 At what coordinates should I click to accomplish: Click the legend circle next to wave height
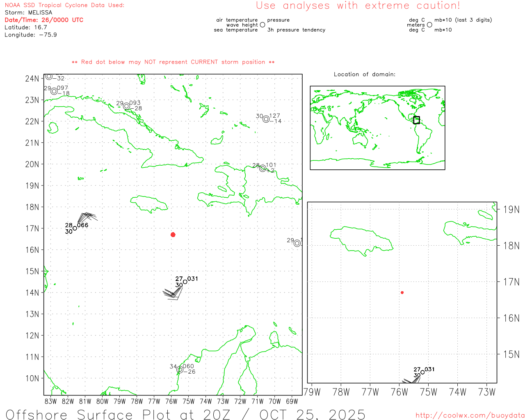[262, 25]
